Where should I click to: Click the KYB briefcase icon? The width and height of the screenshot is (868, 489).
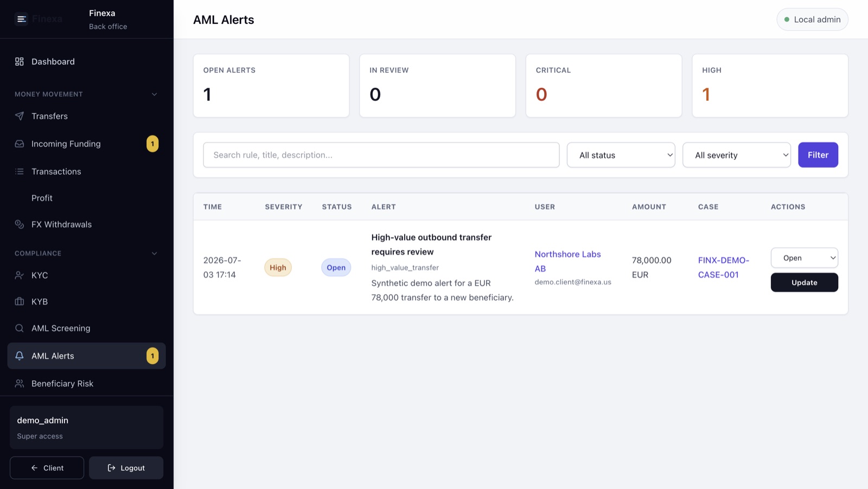tap(20, 301)
